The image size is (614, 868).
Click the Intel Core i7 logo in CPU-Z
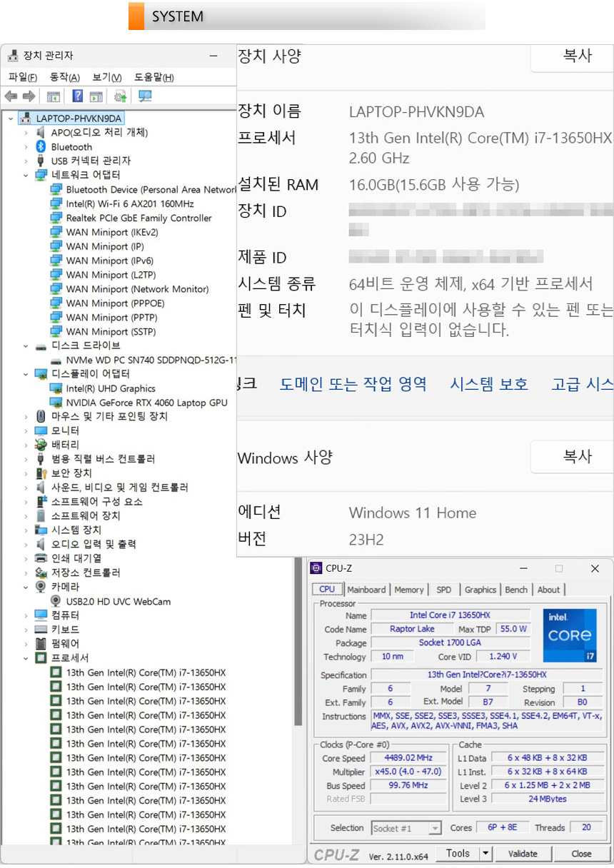570,635
